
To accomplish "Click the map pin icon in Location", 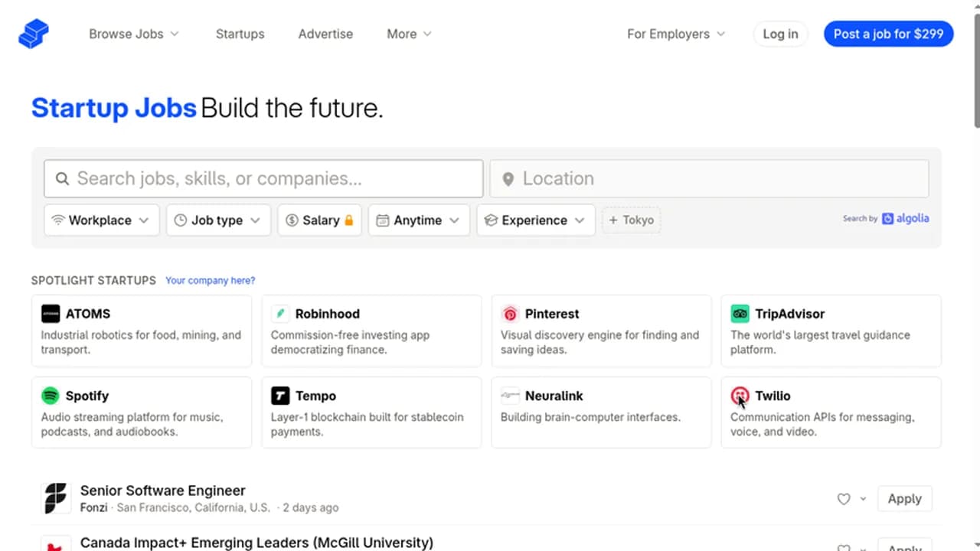I will click(x=508, y=179).
